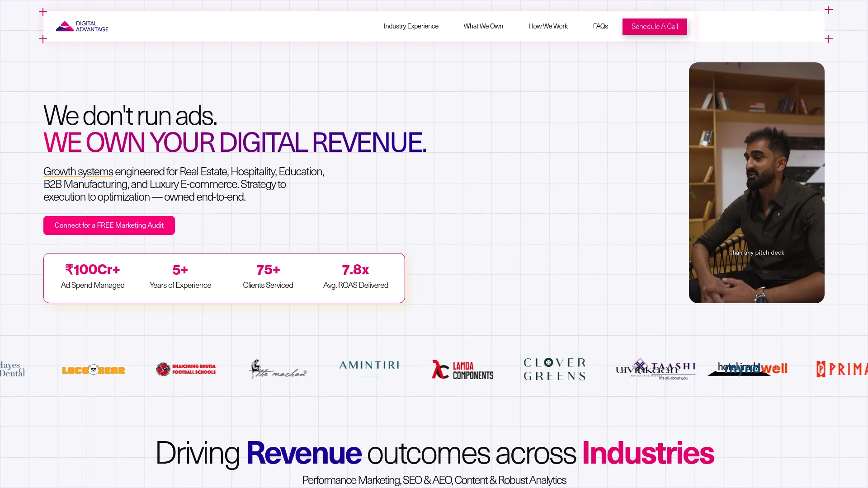868x488 pixels.
Task: Open the Industry Experience menu item
Action: [x=411, y=26]
